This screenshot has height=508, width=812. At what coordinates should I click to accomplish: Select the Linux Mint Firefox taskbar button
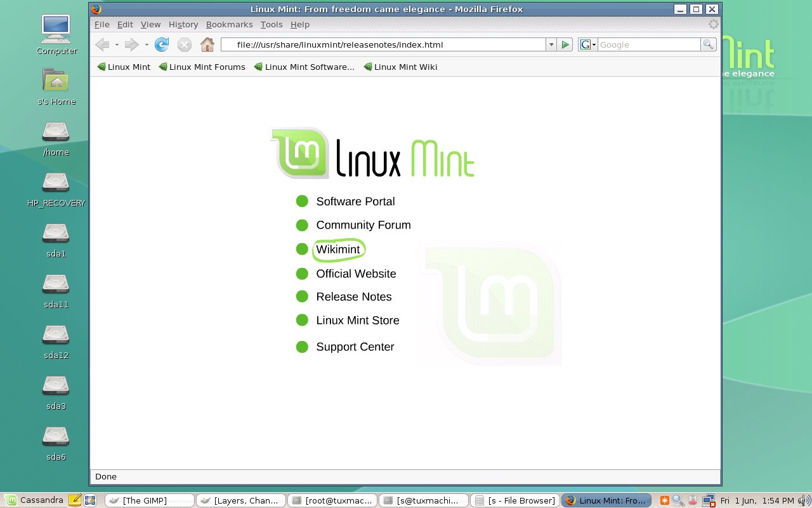(606, 500)
